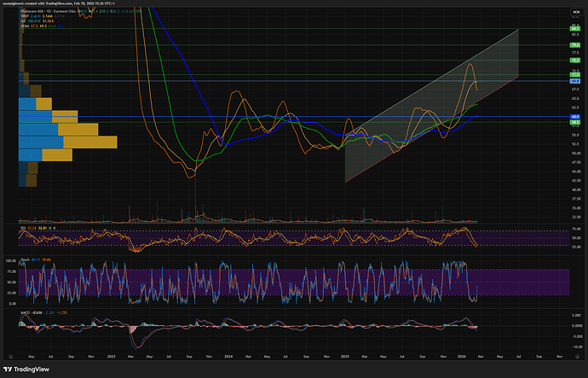
Task: Click the 4EMA indicator legend label
Action: pos(26,25)
